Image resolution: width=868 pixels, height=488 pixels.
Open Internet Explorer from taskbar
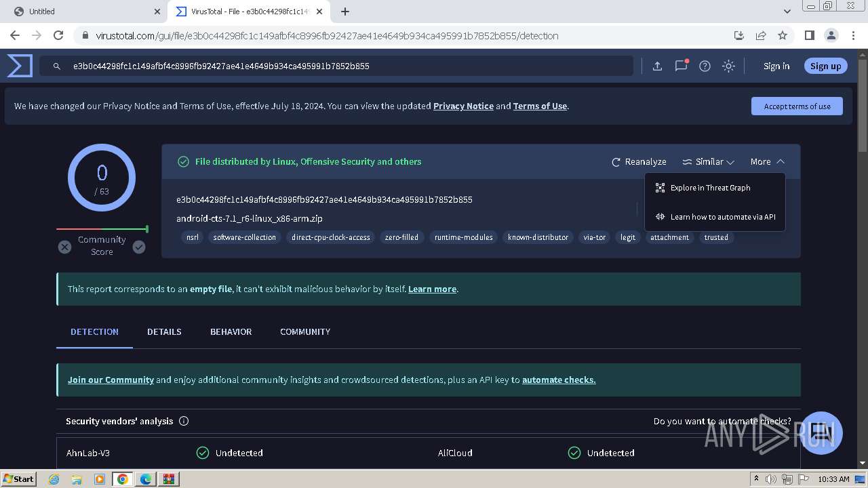coord(54,479)
